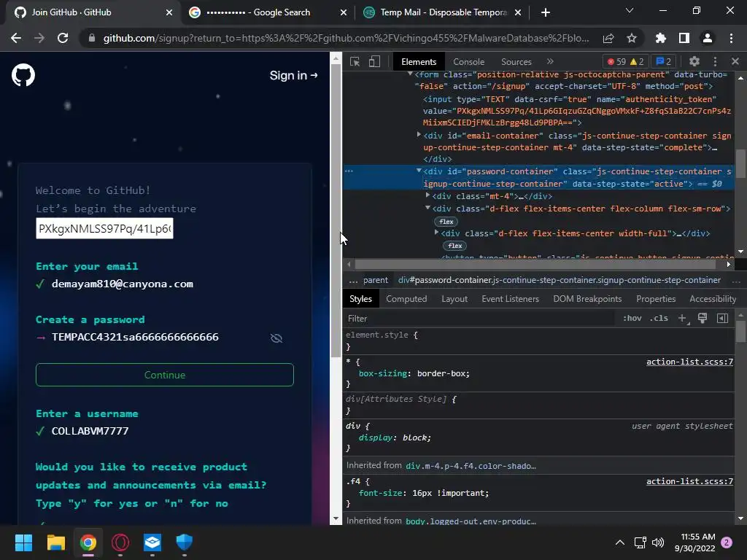Screen dimensions: 747x560
Task: Click the parent breadcrumb in DevTools
Action: point(376,280)
